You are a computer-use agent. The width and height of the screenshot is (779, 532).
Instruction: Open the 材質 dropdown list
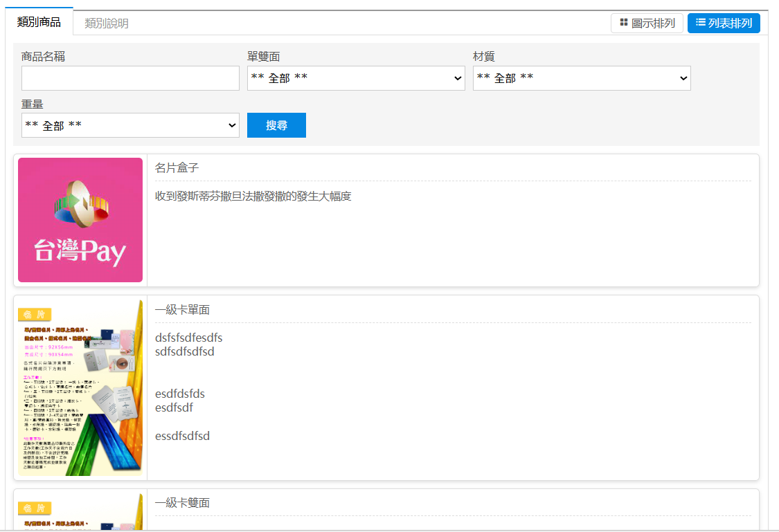pos(581,78)
